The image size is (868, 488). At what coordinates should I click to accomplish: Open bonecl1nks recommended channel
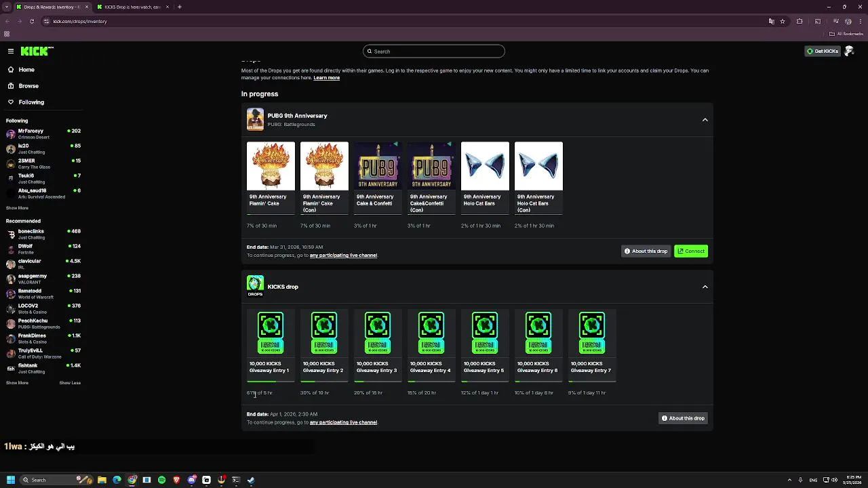coord(43,234)
